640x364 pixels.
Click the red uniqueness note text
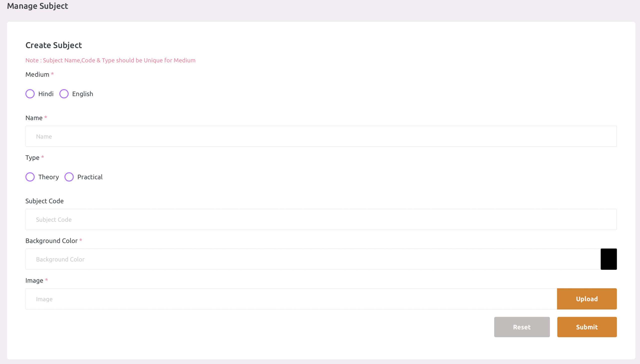point(110,60)
